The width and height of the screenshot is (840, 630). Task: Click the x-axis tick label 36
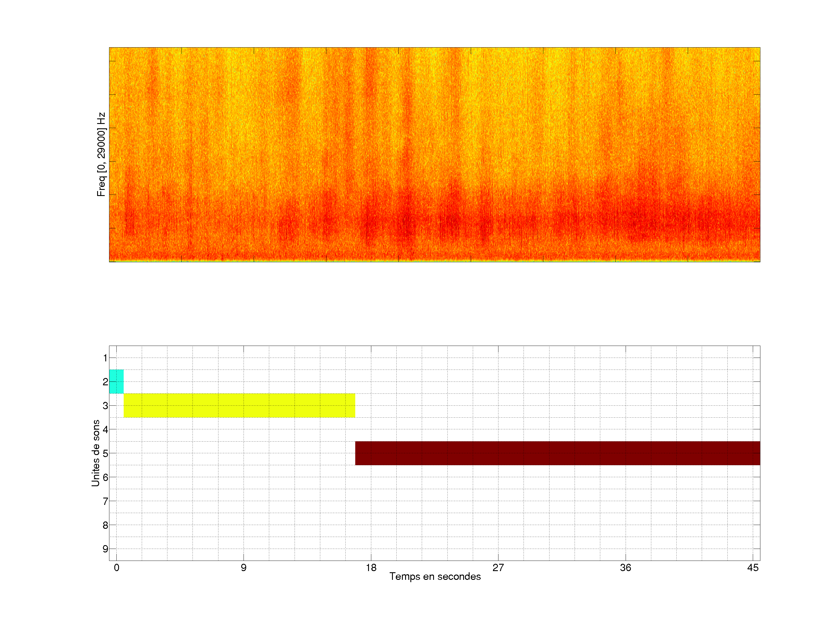[x=625, y=568]
